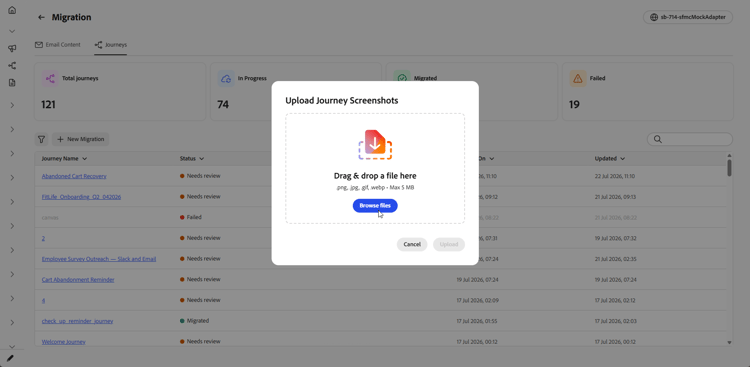This screenshot has width=750, height=367.
Task: Click the greyed-out canvas journey row name
Action: coord(50,217)
